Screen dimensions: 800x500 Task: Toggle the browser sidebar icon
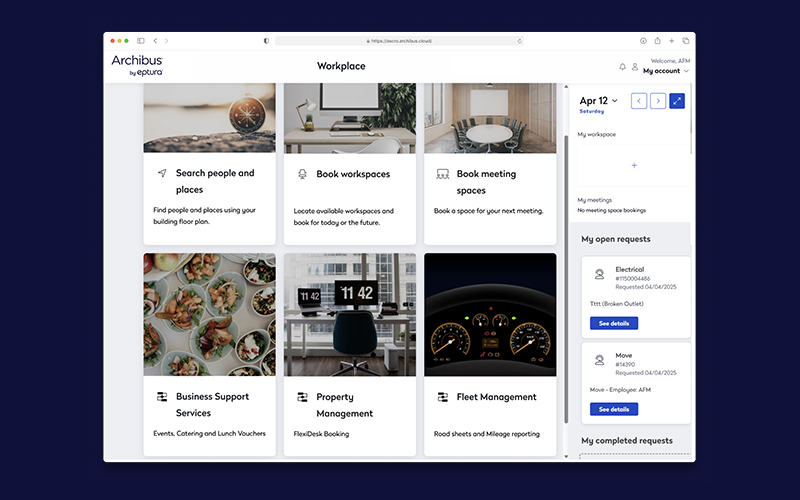pos(141,41)
